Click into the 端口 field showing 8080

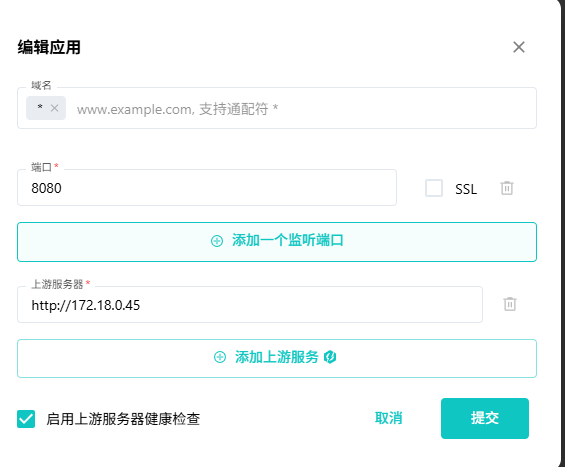pyautogui.click(x=207, y=188)
